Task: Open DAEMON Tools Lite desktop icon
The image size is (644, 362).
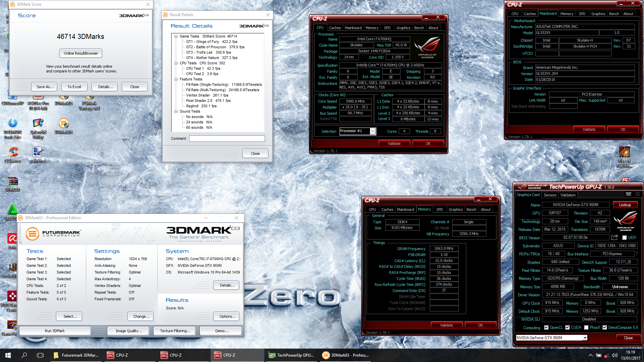Action: point(13,129)
